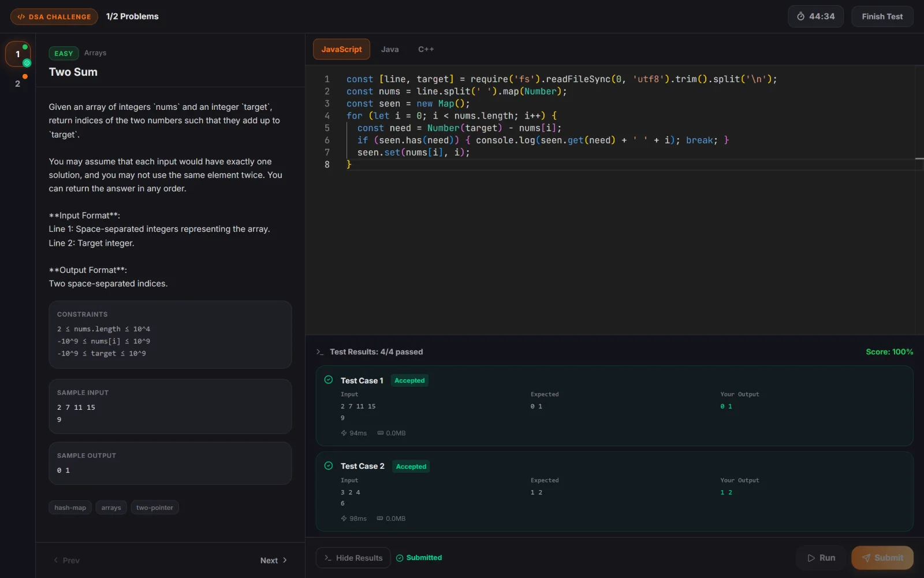Screen dimensions: 924x578
Task: Click the terminal icon beside Test Results
Action: pyautogui.click(x=320, y=352)
